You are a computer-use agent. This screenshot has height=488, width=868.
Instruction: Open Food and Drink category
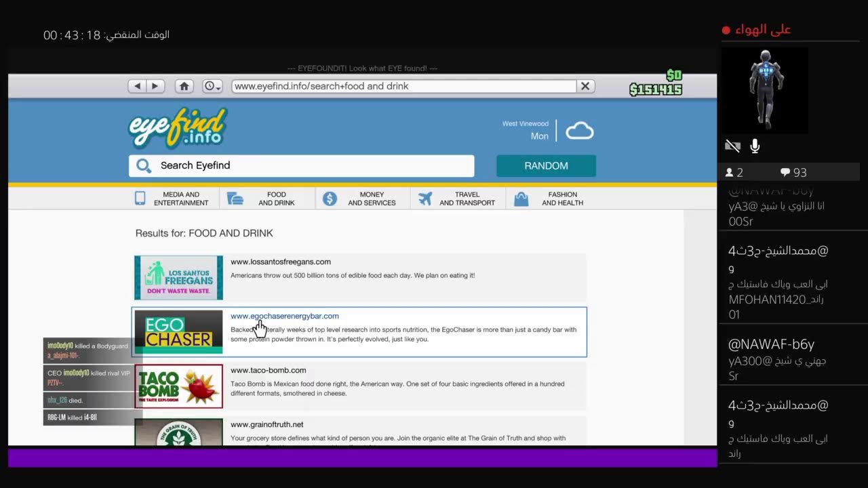[x=268, y=199]
